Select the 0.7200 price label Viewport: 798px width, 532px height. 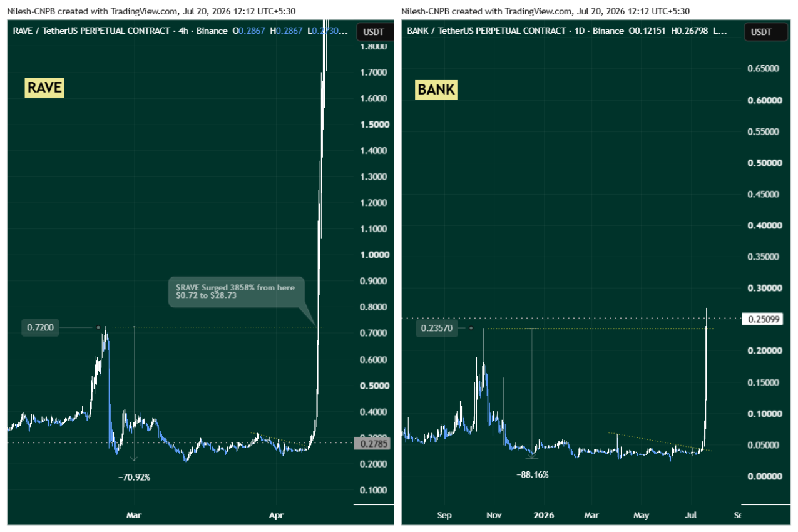click(40, 327)
